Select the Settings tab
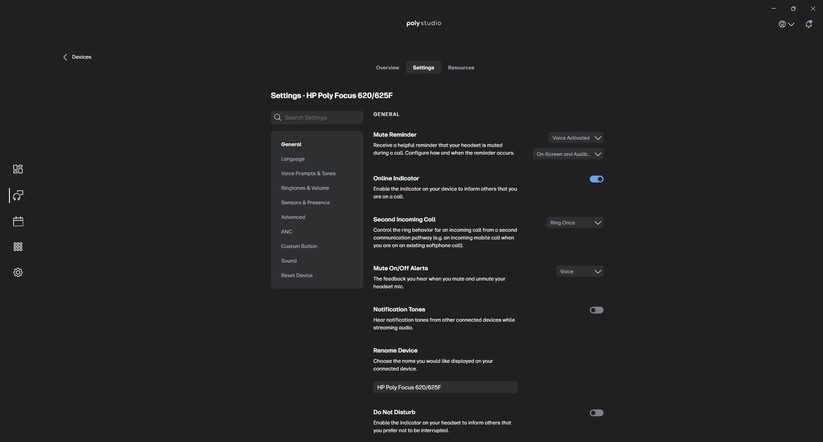The height and width of the screenshot is (442, 823). [x=423, y=68]
